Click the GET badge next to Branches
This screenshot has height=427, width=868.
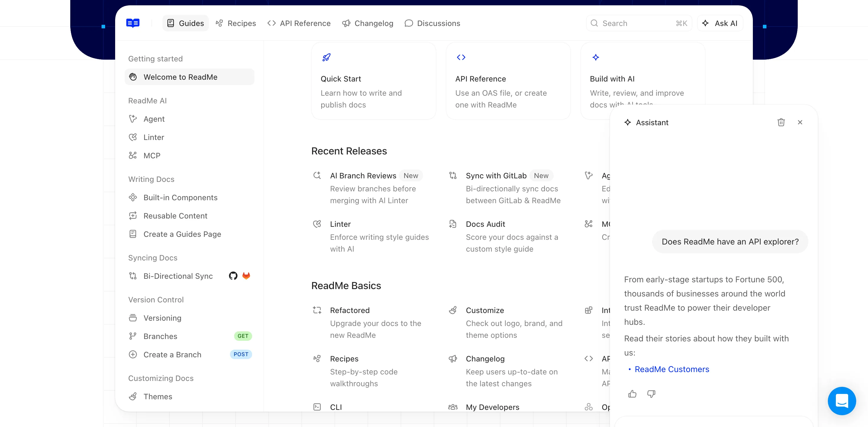tap(243, 336)
